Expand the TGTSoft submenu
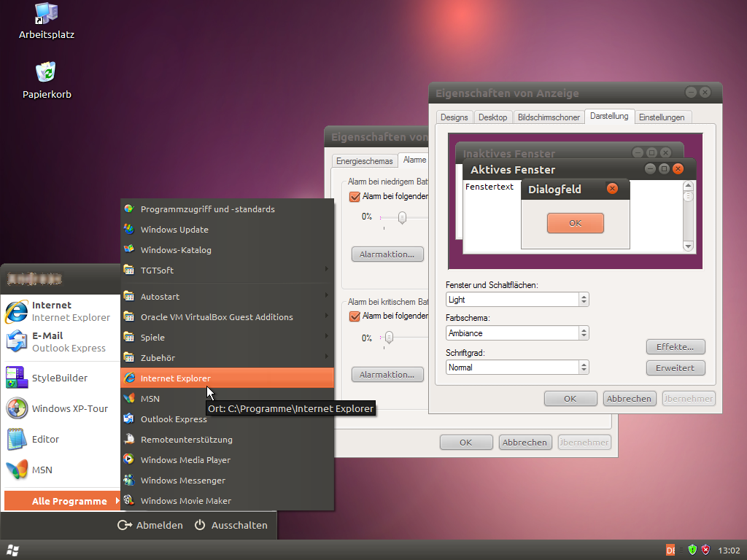The height and width of the screenshot is (560, 747). [x=228, y=270]
